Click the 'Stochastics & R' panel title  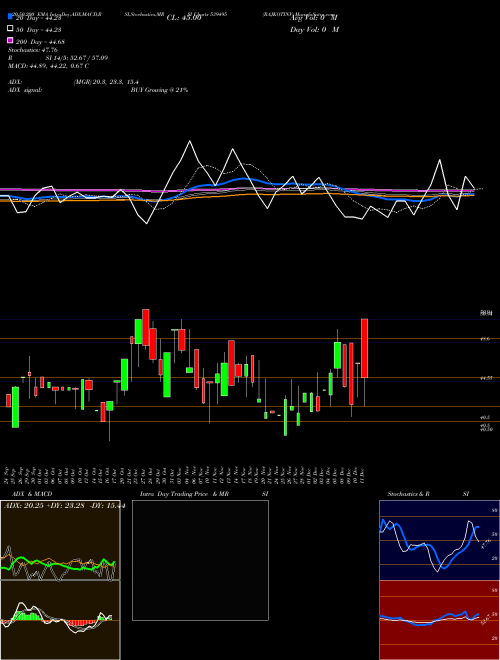click(409, 494)
